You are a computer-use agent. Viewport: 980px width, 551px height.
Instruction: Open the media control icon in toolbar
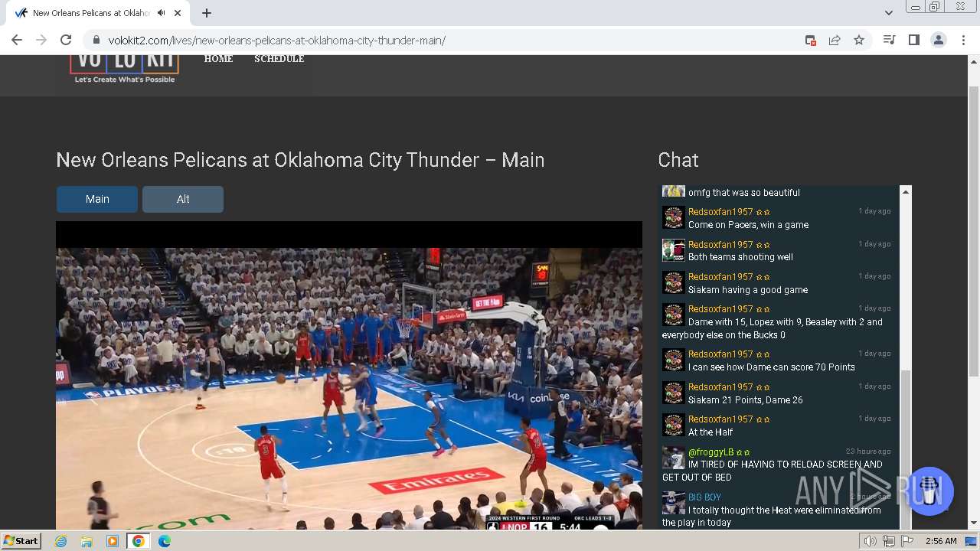[889, 40]
